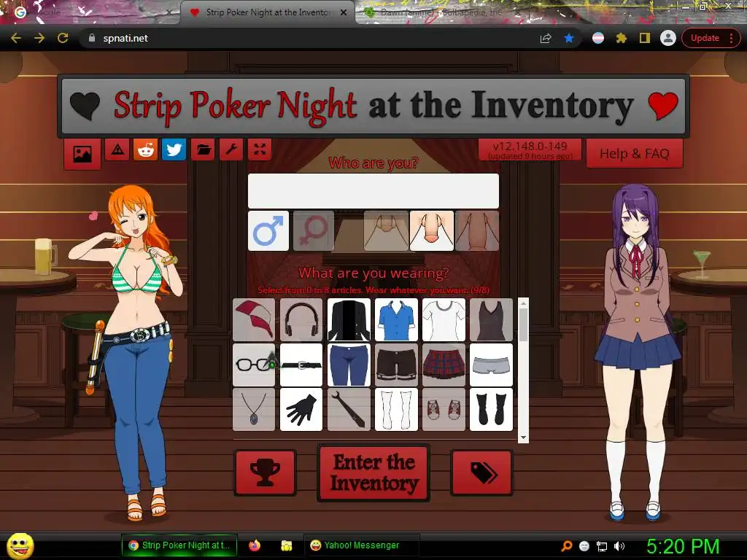Click the trophy achievements button

266,472
